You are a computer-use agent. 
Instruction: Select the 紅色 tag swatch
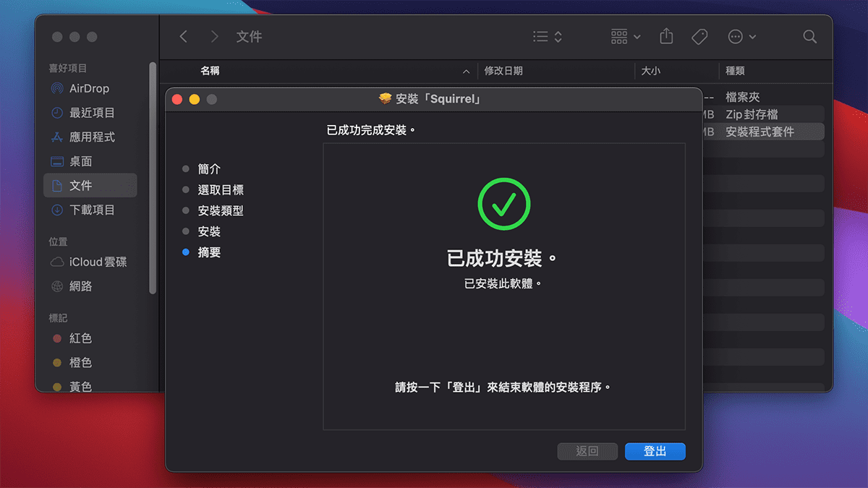[75, 338]
